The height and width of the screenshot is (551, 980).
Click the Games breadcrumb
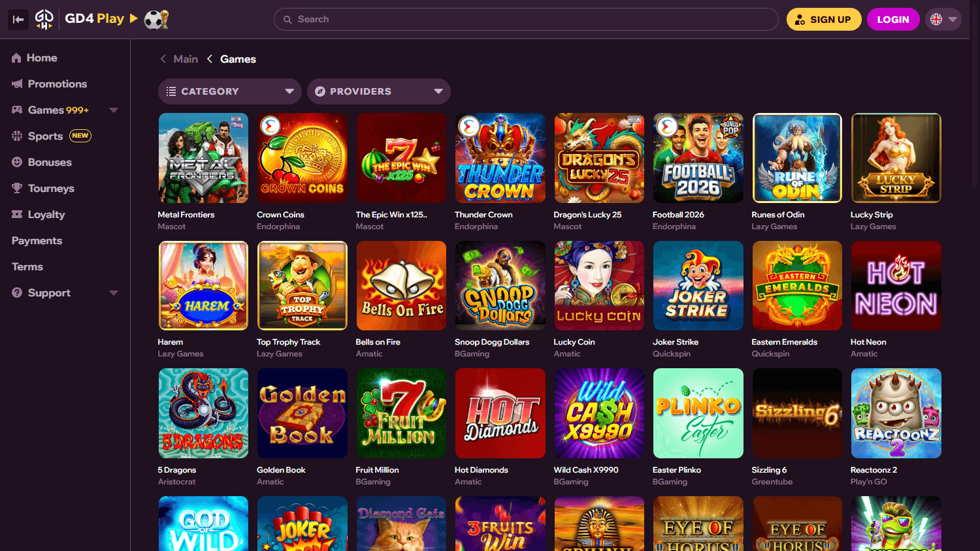(238, 59)
